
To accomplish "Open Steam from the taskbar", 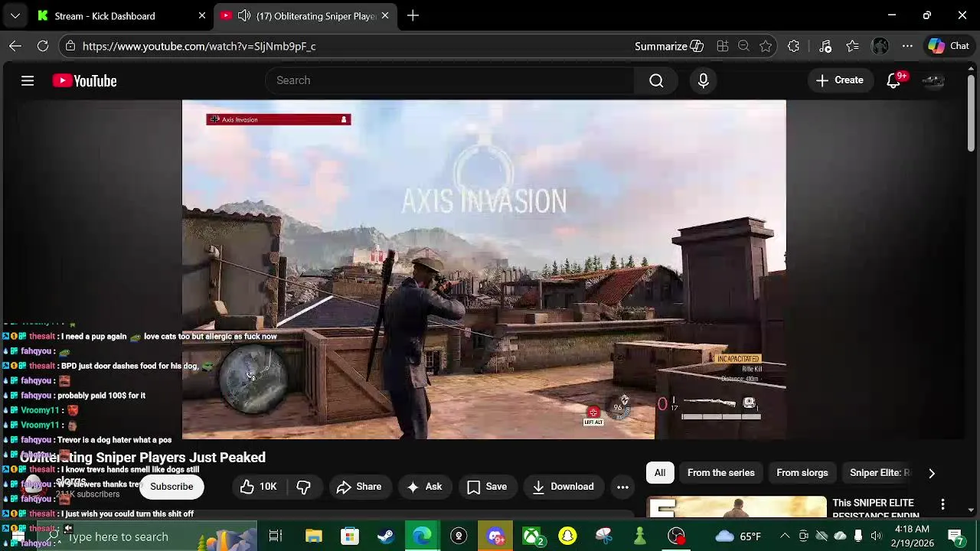I will click(386, 536).
